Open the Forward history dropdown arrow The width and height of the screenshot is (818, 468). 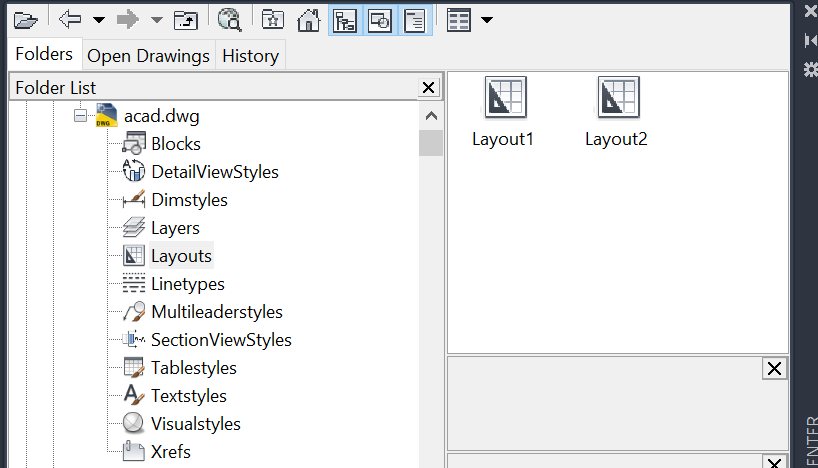click(x=157, y=20)
